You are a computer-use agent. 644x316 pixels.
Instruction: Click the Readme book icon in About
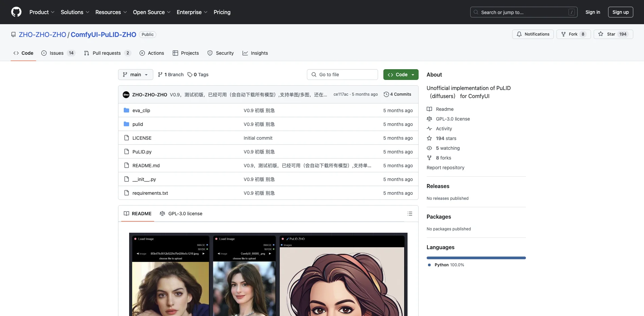tap(429, 109)
